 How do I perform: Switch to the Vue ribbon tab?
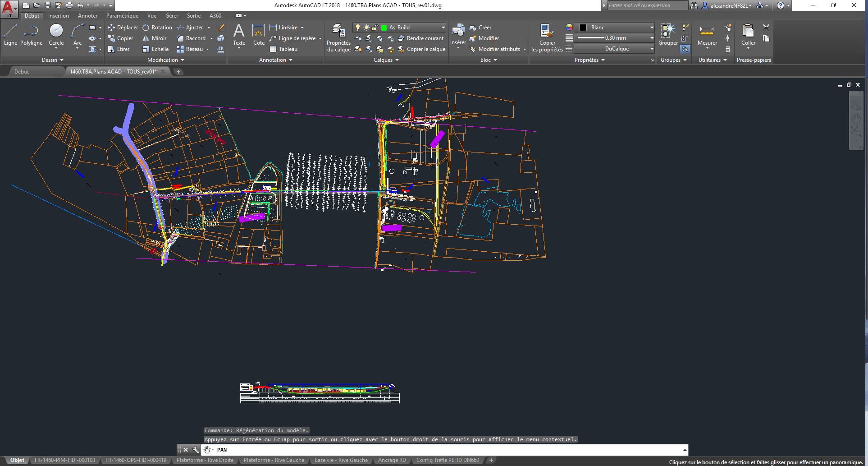[151, 16]
